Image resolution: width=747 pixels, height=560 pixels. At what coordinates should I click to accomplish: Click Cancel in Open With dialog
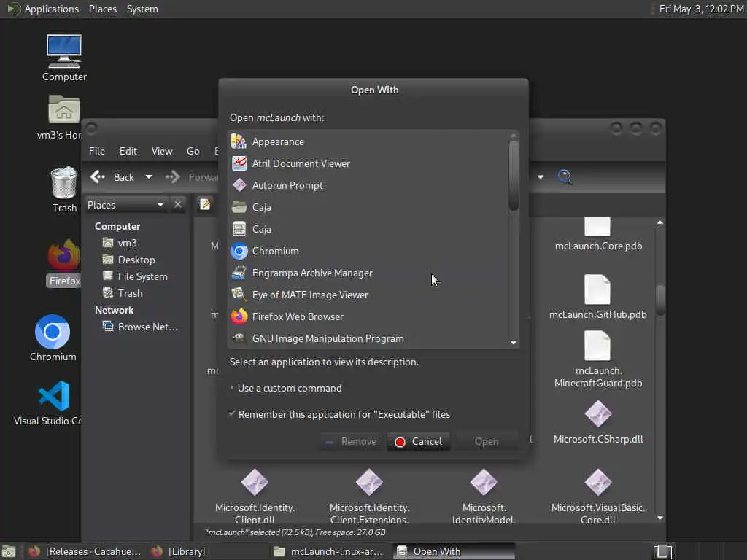pos(418,441)
